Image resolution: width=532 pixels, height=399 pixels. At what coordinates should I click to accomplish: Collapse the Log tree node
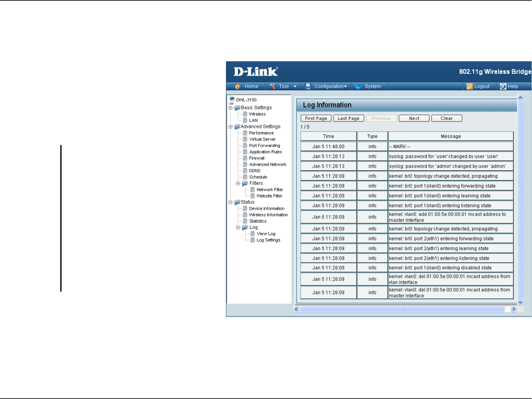[238, 227]
